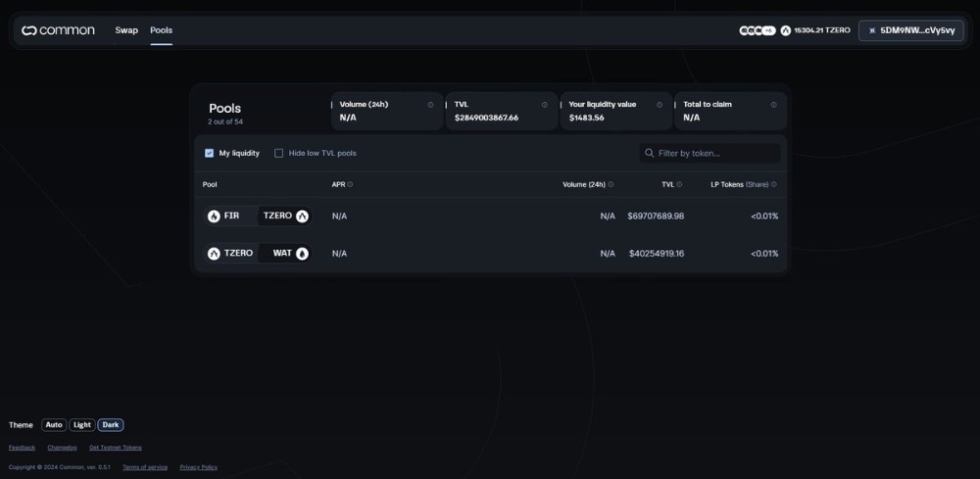980x479 pixels.
Task: Open the FIR TZERO pool row
Action: click(491, 216)
